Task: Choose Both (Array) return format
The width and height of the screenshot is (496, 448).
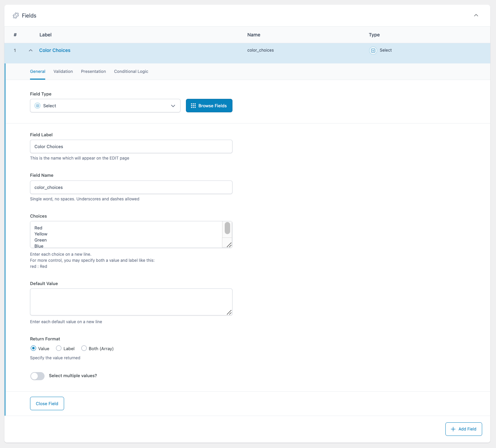Action: coord(84,348)
